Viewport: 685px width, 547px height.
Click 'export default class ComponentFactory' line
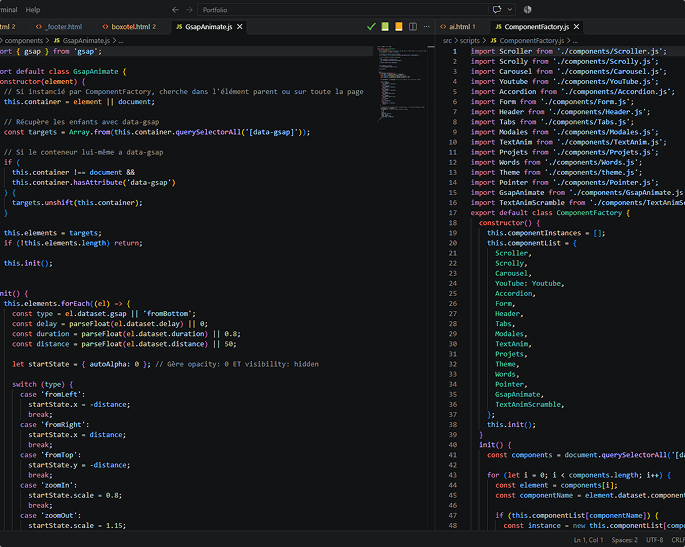click(x=550, y=213)
